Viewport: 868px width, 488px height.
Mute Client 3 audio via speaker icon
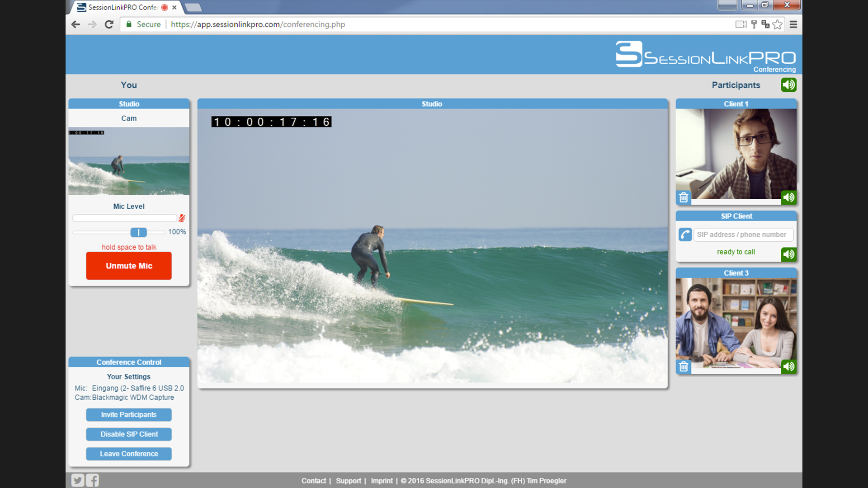tap(789, 367)
